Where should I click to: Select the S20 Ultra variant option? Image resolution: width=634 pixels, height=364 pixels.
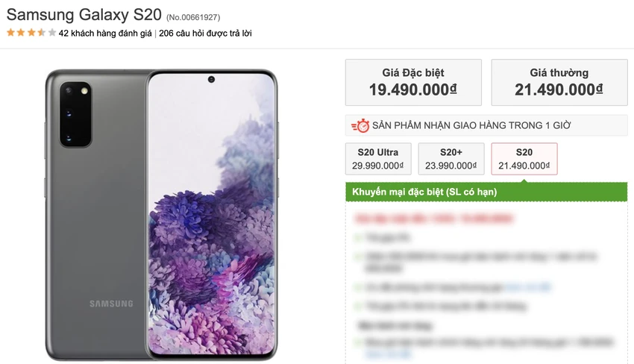378,159
